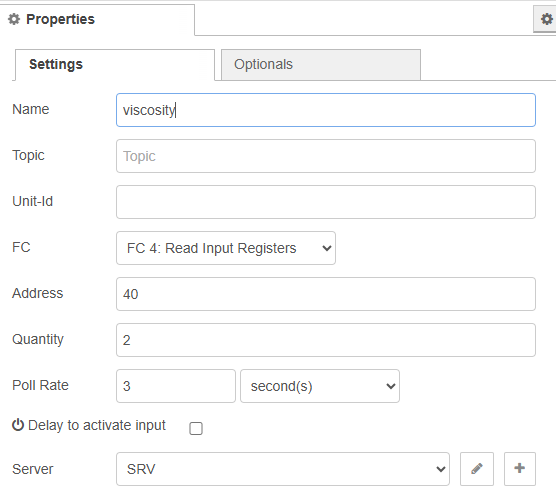
Task: Click the 'Delay to activate input' label
Action: coord(97,425)
